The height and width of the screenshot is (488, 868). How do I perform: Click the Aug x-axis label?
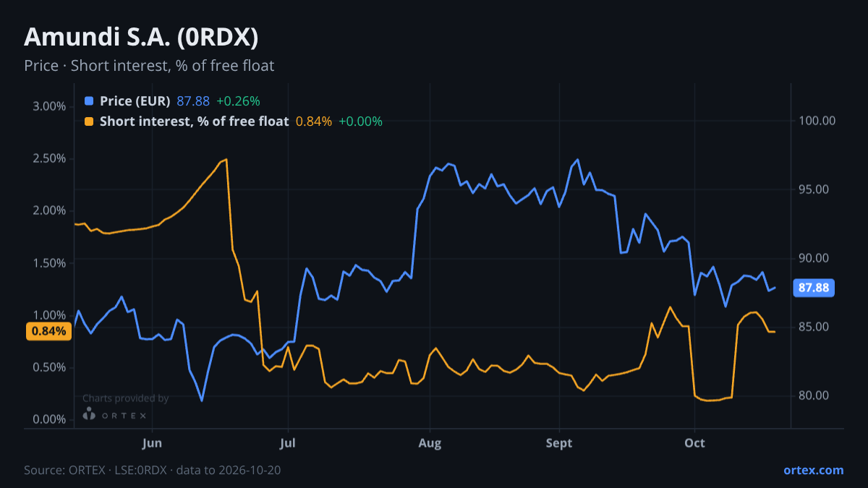pyautogui.click(x=430, y=442)
